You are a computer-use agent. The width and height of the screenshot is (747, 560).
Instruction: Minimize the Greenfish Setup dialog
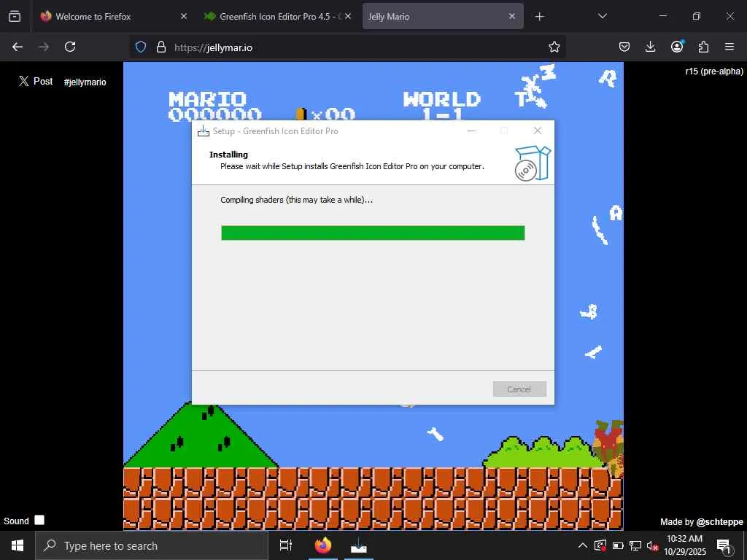coord(471,131)
